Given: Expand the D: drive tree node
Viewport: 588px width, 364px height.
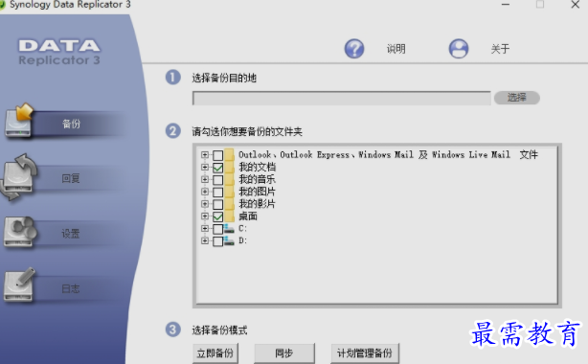Looking at the screenshot, I should 205,241.
